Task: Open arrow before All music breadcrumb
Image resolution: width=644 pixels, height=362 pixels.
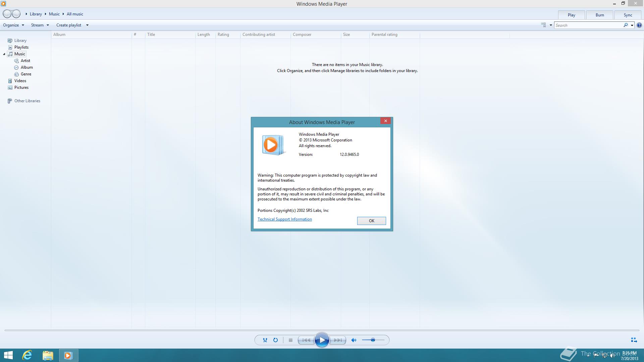Action: (63, 14)
